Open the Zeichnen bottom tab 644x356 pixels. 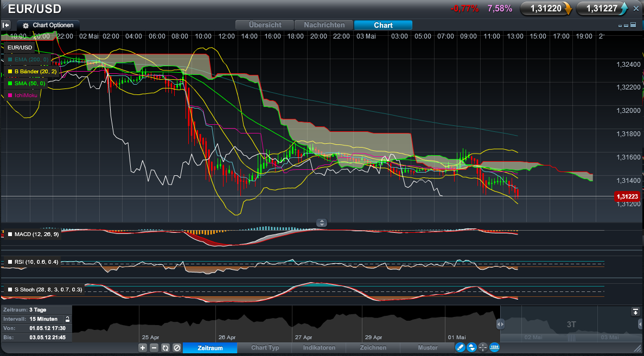point(373,348)
